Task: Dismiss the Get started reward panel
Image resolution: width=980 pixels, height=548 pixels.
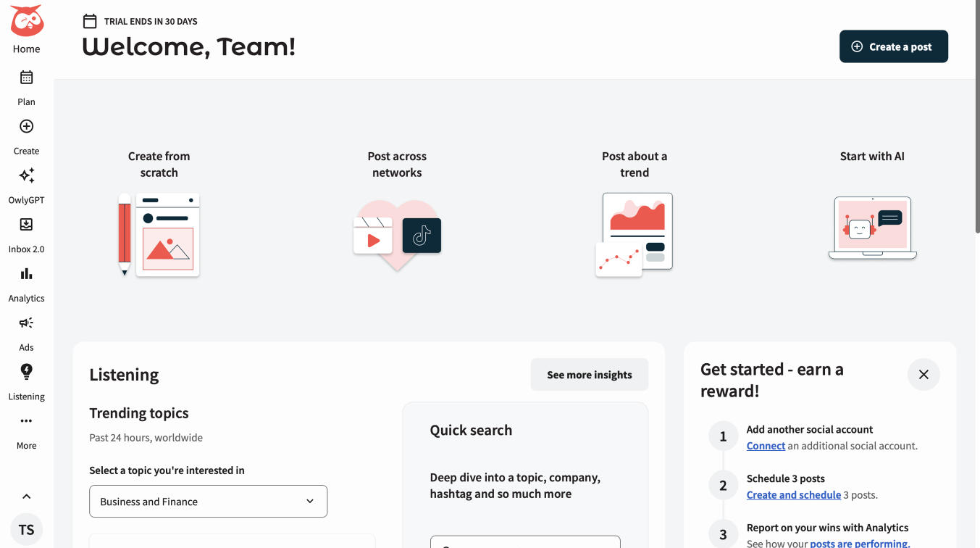Action: pos(924,374)
